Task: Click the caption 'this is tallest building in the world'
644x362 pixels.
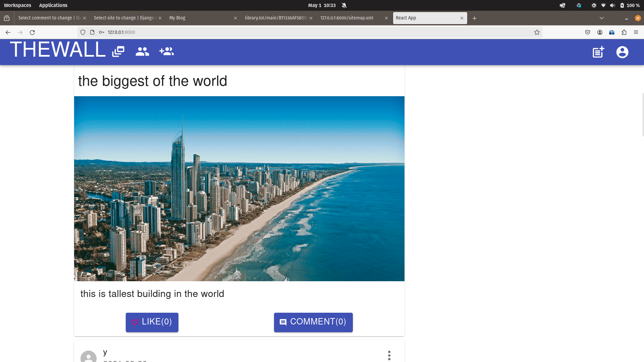Action: click(x=152, y=294)
